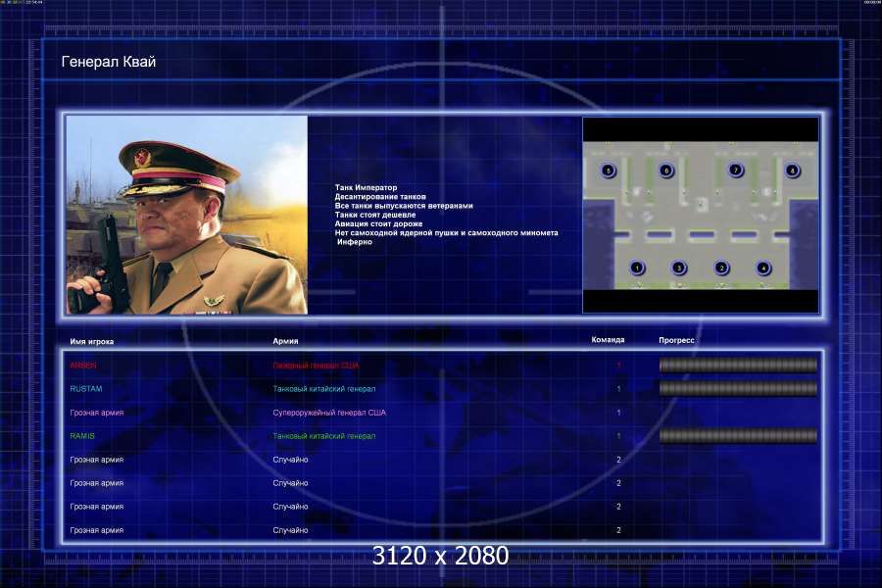Click team number in ARSEN's row
The height and width of the screenshot is (588, 882).
(x=618, y=366)
